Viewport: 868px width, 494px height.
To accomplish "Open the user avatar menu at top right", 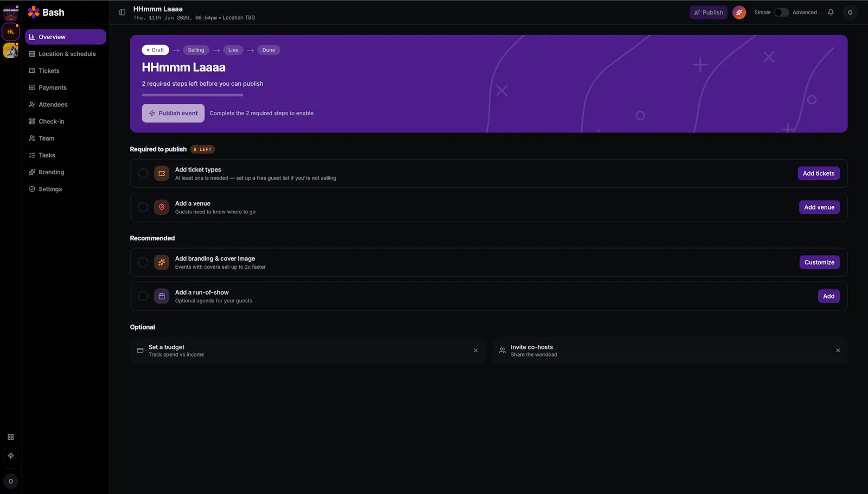I will [850, 12].
